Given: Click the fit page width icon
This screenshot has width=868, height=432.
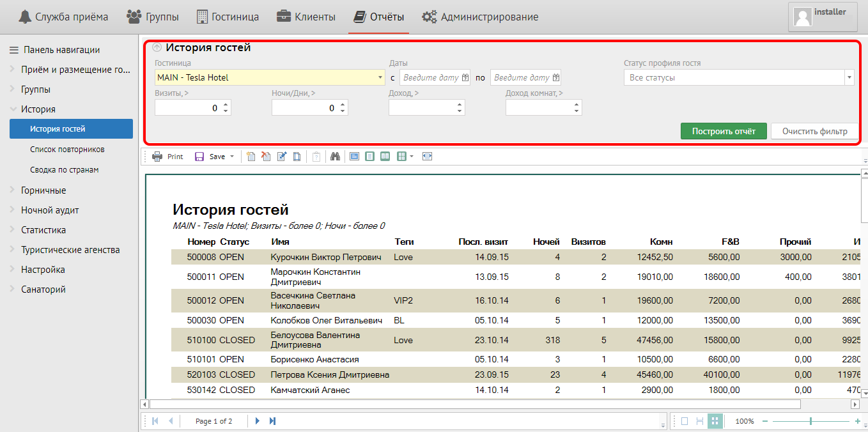Looking at the screenshot, I should 428,157.
